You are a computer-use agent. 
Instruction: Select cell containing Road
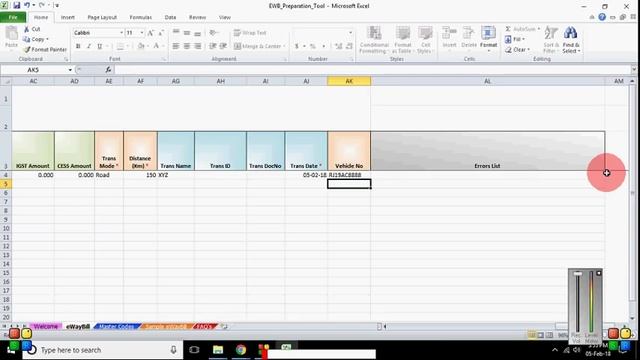click(109, 175)
